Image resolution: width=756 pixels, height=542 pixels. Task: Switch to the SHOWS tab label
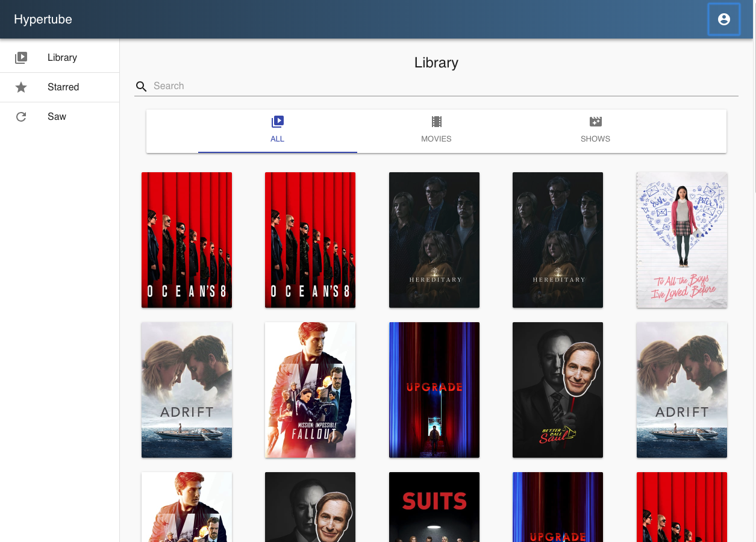tap(595, 139)
